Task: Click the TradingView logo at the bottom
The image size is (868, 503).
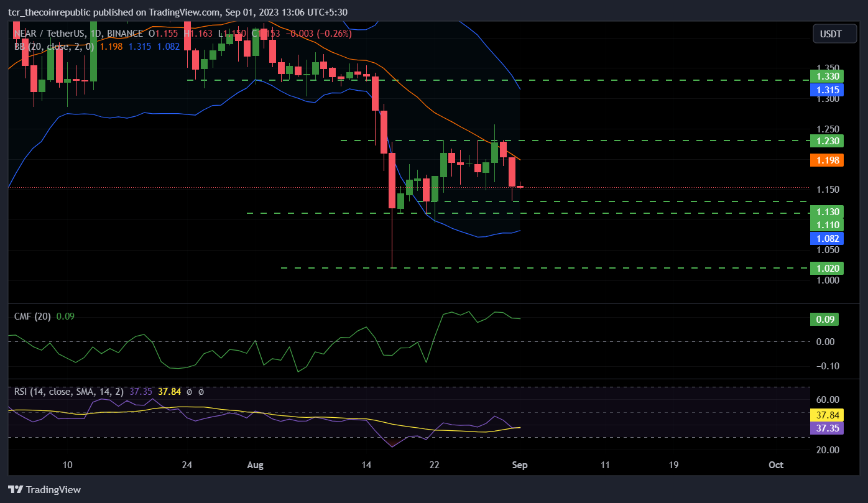Action: [44, 490]
